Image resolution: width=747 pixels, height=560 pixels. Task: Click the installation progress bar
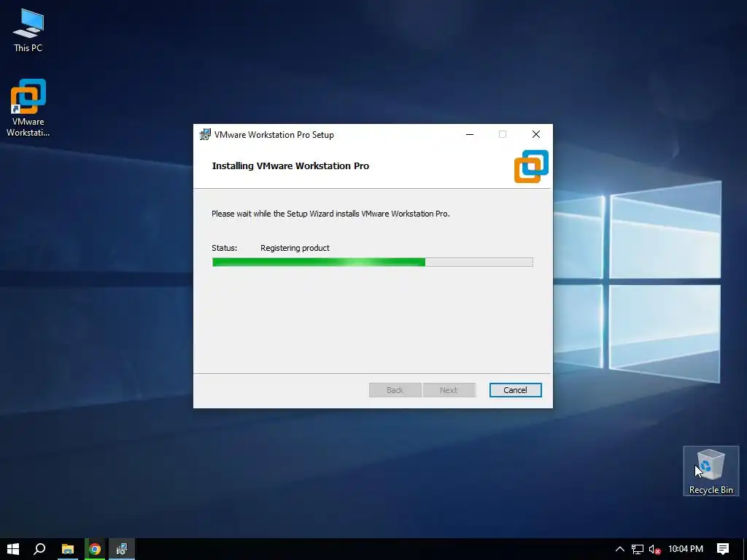[373, 262]
